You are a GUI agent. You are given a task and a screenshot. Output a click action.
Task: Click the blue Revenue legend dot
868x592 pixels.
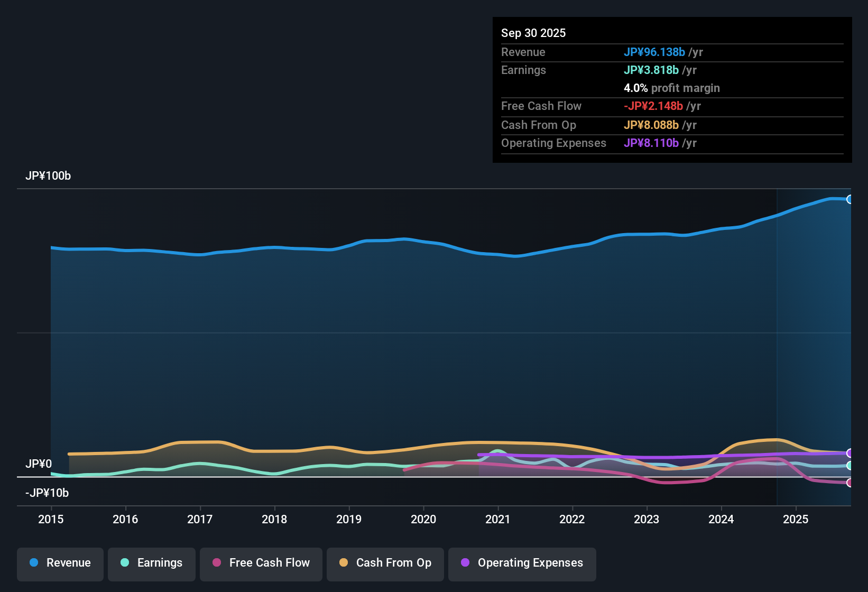(x=34, y=563)
